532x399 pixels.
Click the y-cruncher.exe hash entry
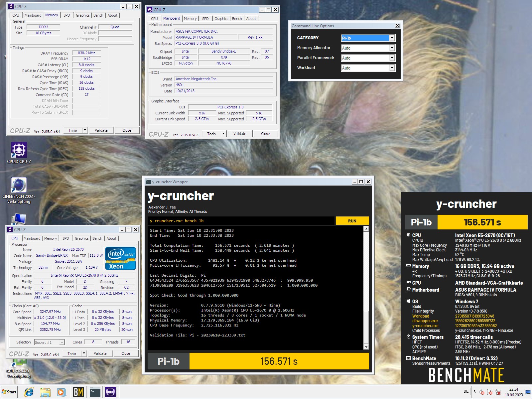pos(476,326)
